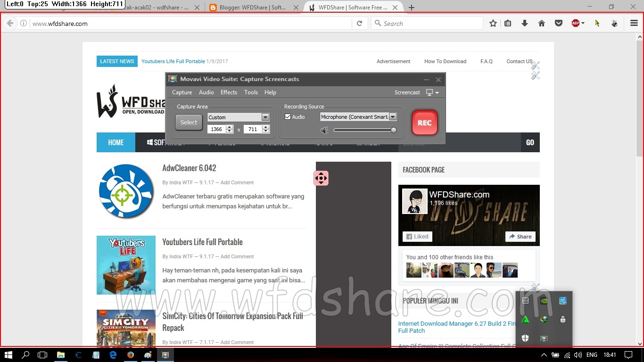Open a new tab with the plus button
This screenshot has height=362, width=644.
pos(412,8)
